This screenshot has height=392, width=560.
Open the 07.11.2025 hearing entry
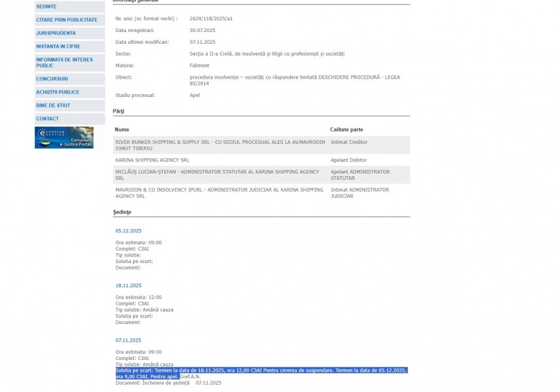pos(128,340)
